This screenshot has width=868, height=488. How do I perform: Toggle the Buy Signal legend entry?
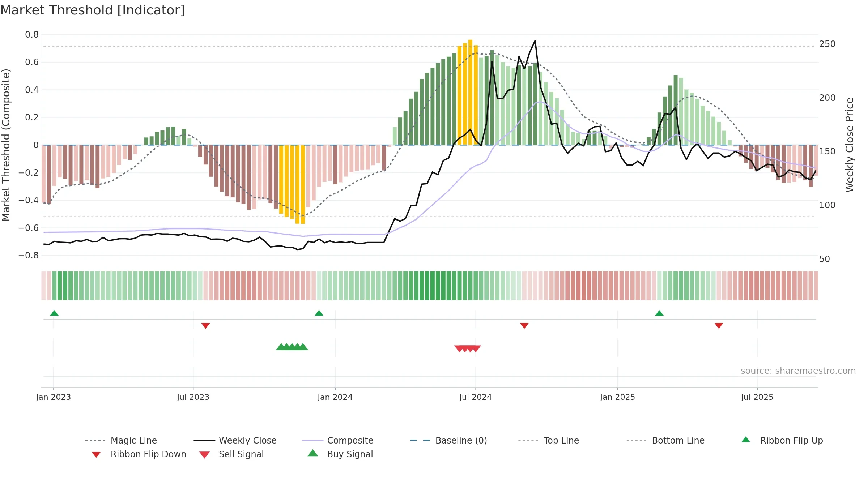[x=340, y=454]
